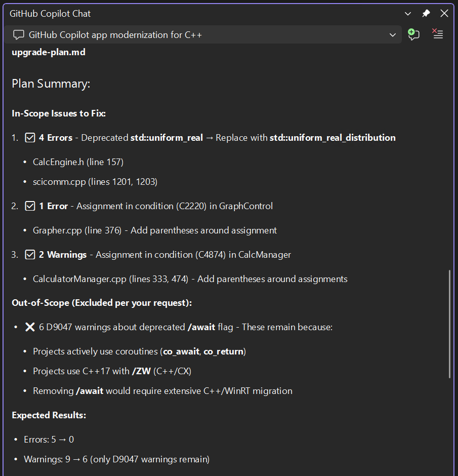Select the Grapher.cpp line 376 item
458x476 pixels.
(154, 230)
